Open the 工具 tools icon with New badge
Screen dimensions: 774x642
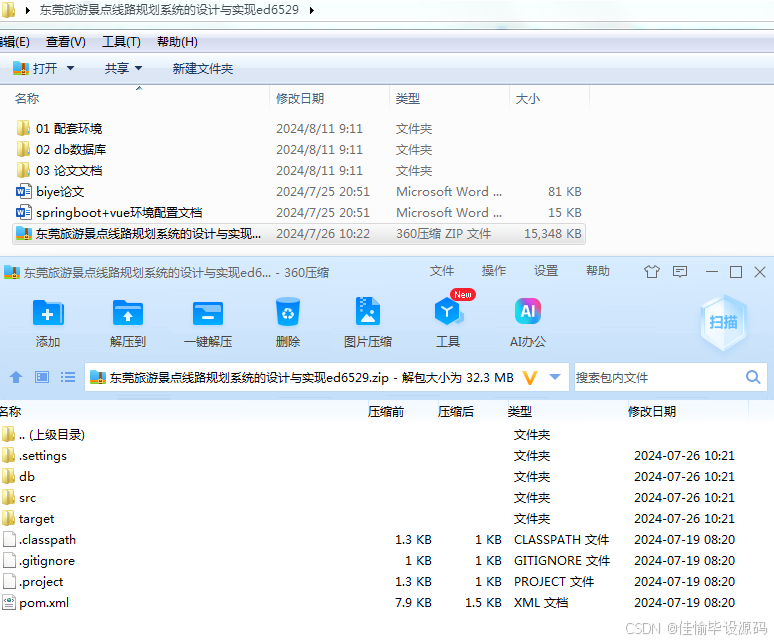(448, 311)
